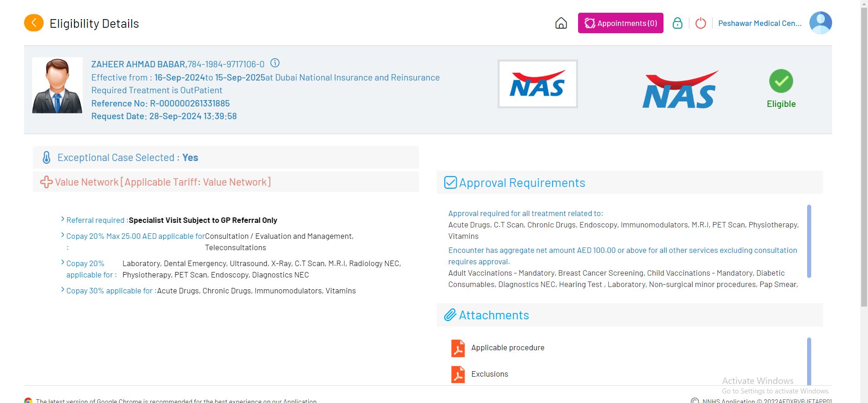This screenshot has height=403, width=868.
Task: Click the green lock icon
Action: tap(677, 23)
